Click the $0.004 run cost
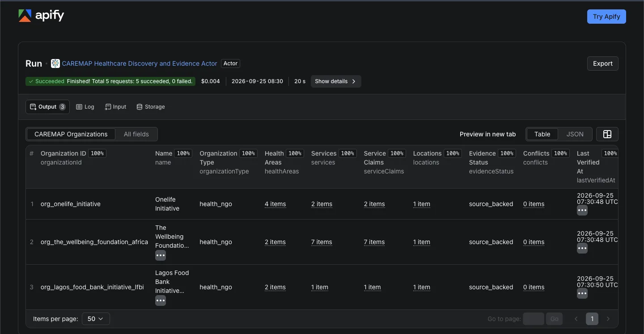This screenshot has width=644, height=334. pyautogui.click(x=211, y=81)
